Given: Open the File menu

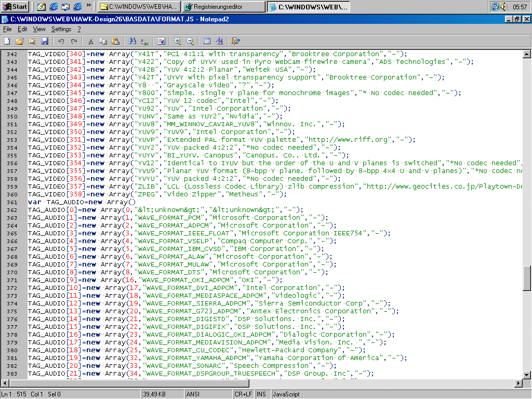Looking at the screenshot, I should 7,29.
